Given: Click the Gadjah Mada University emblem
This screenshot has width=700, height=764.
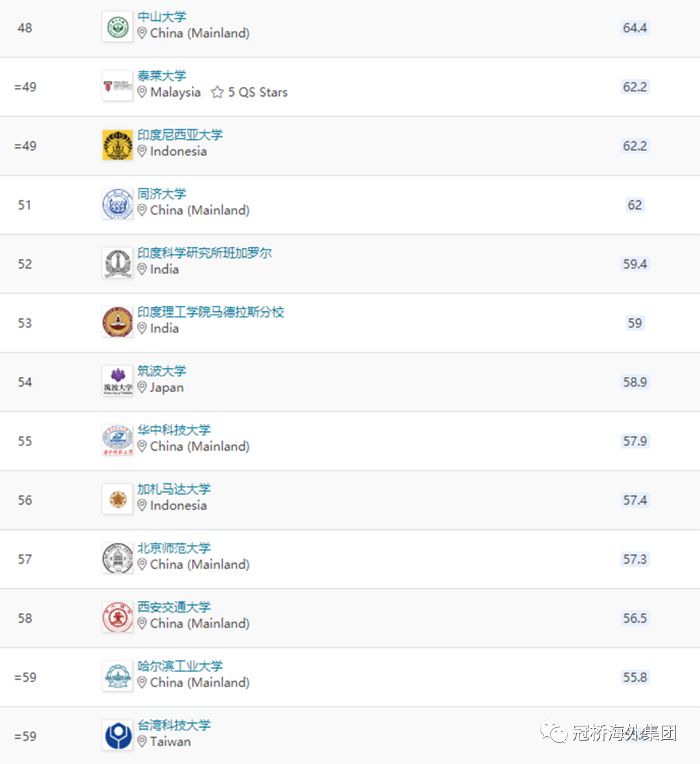Looking at the screenshot, I should click(x=117, y=499).
